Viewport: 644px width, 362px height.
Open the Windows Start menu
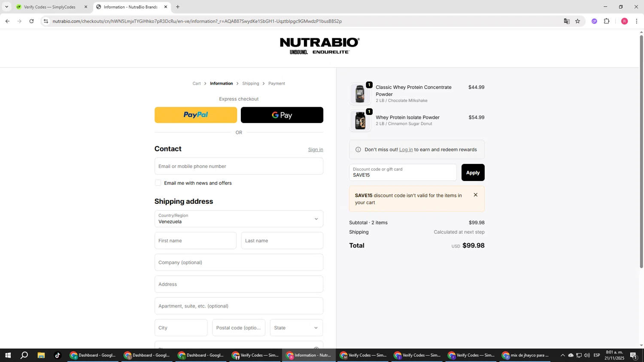[x=7, y=355]
